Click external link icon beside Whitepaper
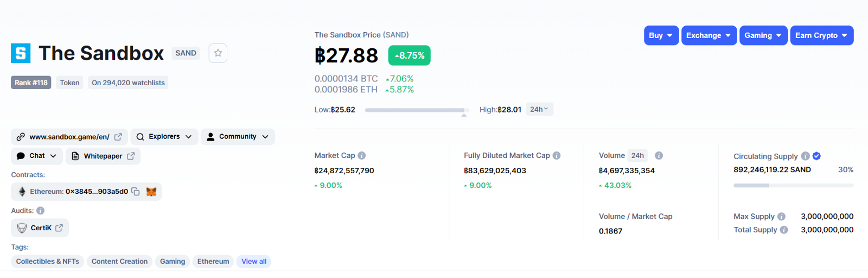This screenshot has height=278, width=868. tap(131, 156)
